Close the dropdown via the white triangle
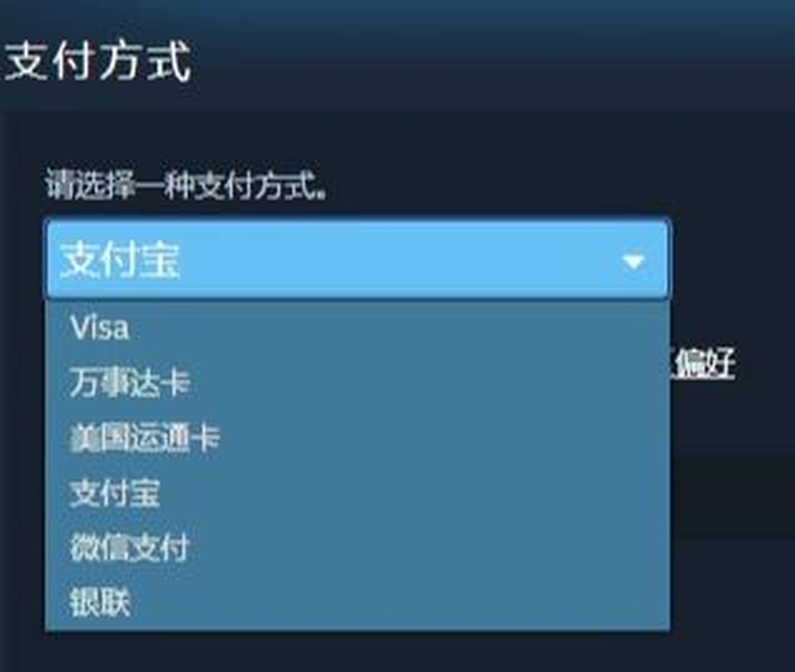Image resolution: width=795 pixels, height=672 pixels. pos(633,261)
